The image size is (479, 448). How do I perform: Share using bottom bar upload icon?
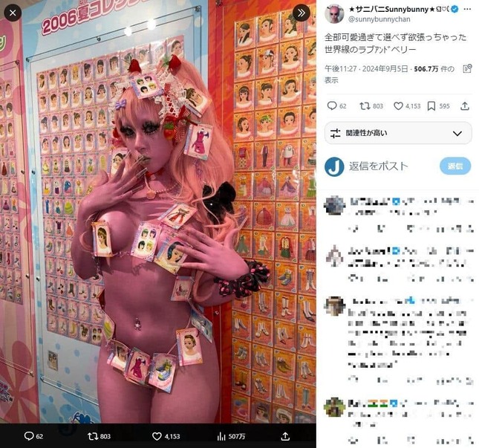(285, 436)
